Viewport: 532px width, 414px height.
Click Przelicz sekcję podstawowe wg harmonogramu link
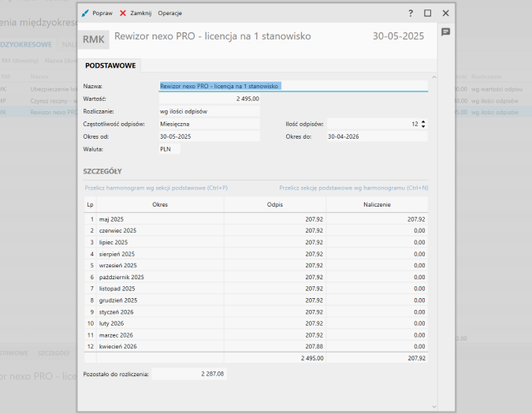pyautogui.click(x=354, y=188)
